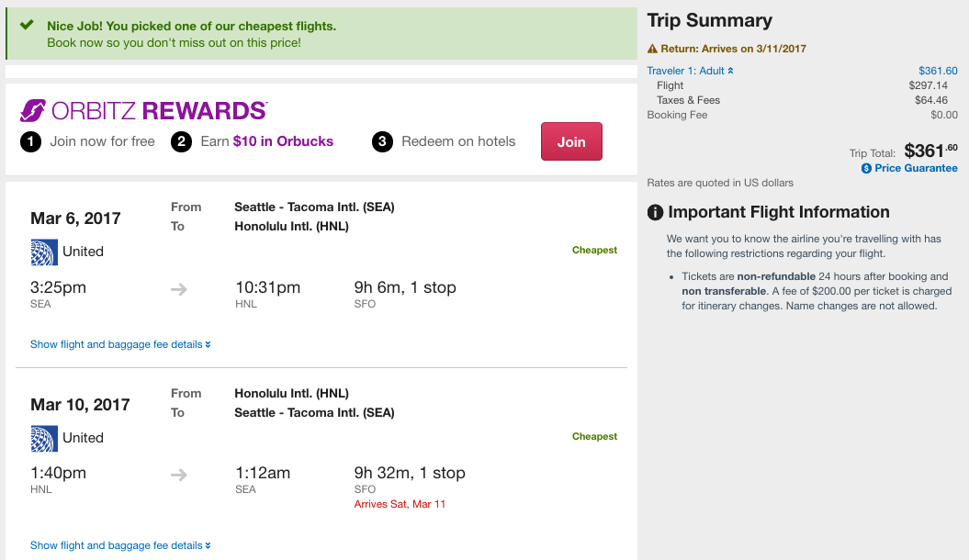Image resolution: width=969 pixels, height=560 pixels.
Task: Click the arrow icon on HNL departure row
Action: click(x=179, y=475)
